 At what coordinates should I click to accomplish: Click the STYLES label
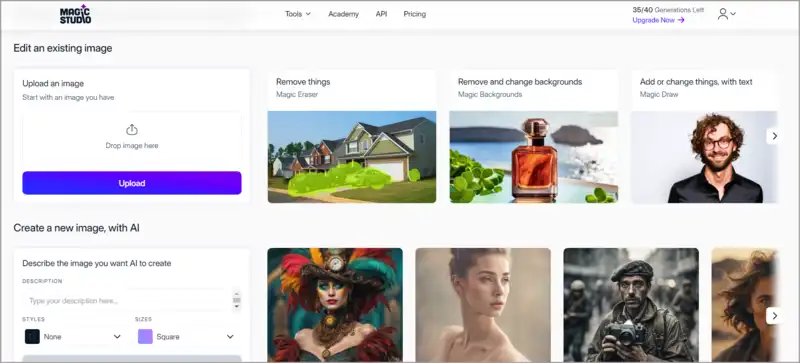coord(34,320)
